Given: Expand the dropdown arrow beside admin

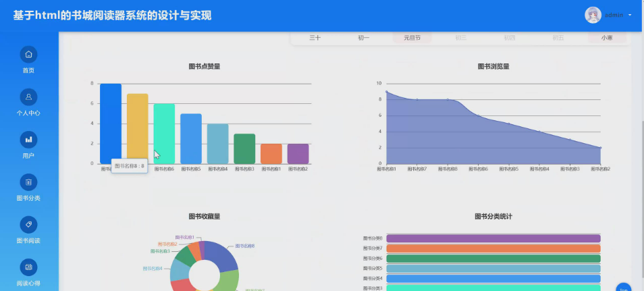Looking at the screenshot, I should (x=630, y=16).
